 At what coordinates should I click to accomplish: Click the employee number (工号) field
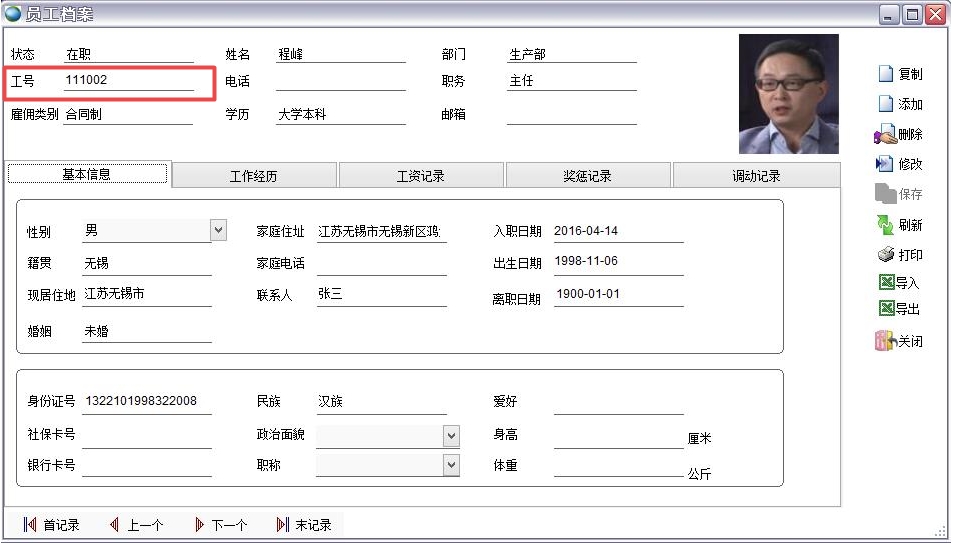pyautogui.click(x=128, y=81)
